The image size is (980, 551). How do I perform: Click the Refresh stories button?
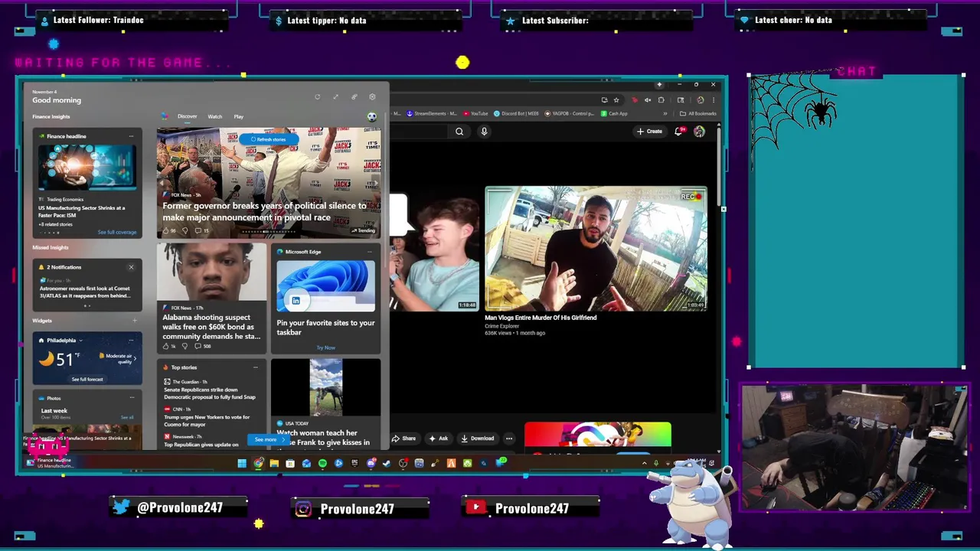[268, 139]
